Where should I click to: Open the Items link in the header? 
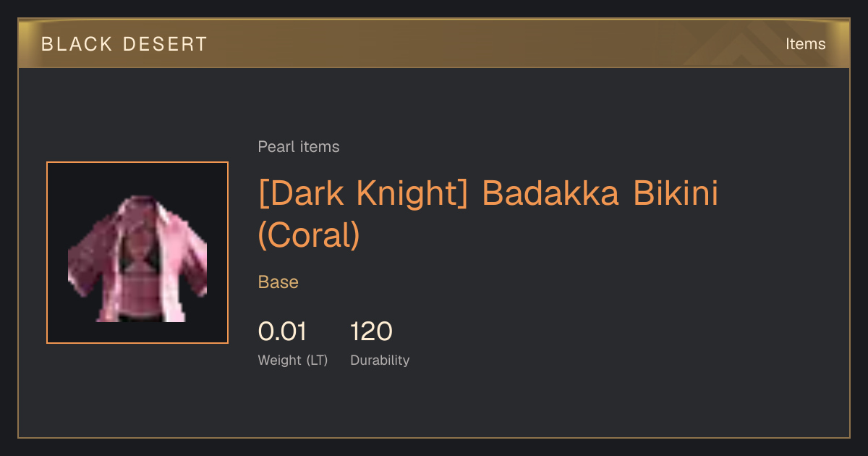click(805, 44)
